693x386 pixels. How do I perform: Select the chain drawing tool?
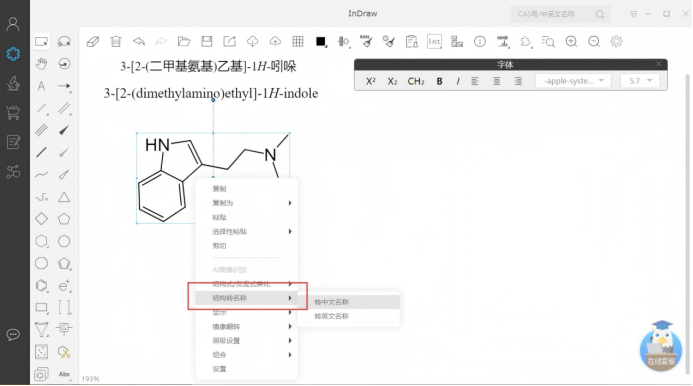[x=42, y=197]
